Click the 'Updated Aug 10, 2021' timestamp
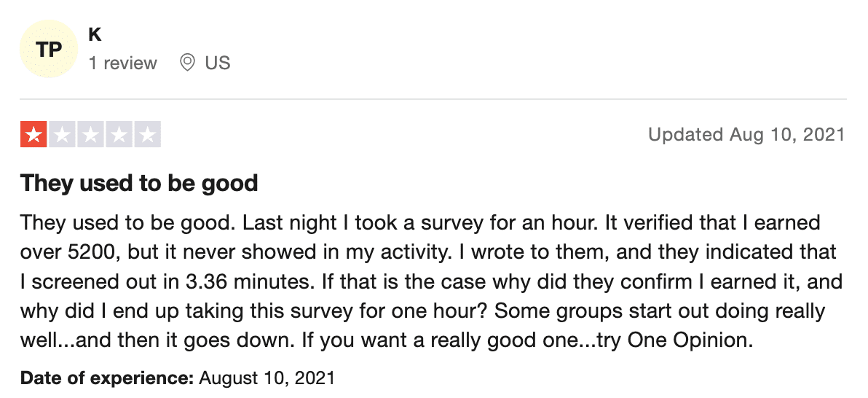 coord(747,134)
